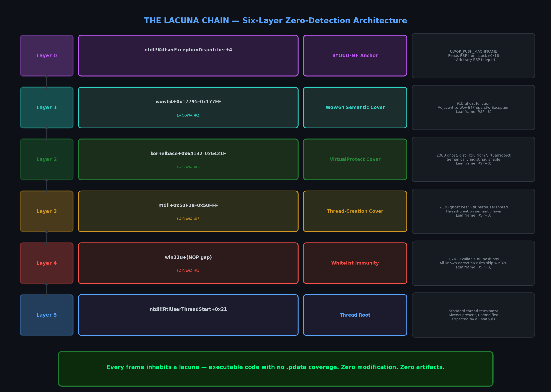Select the red Layer 4 box

pos(47,263)
